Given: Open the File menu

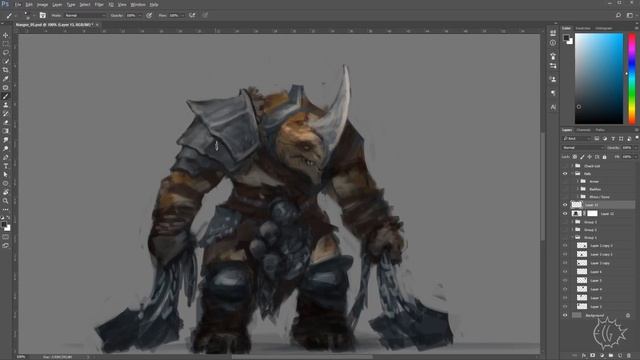Looking at the screenshot, I should (18, 4).
